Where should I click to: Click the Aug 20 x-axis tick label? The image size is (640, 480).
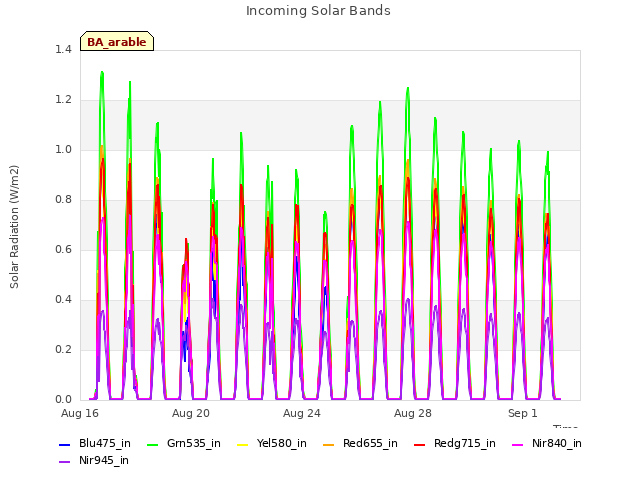click(191, 413)
